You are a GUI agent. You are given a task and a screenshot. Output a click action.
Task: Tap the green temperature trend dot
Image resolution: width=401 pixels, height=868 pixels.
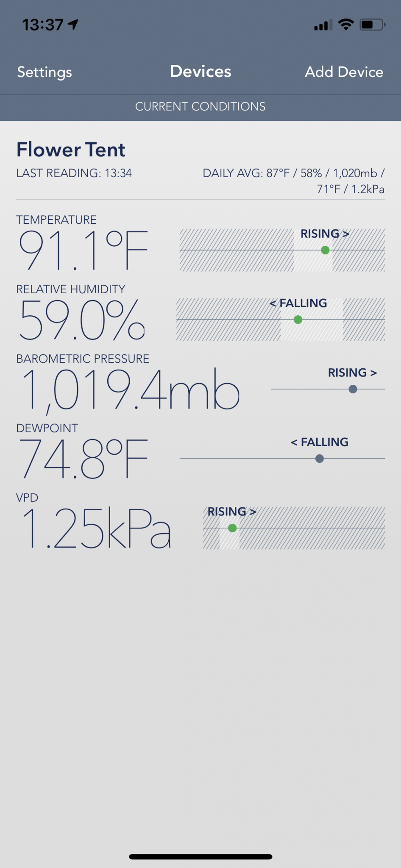point(325,250)
